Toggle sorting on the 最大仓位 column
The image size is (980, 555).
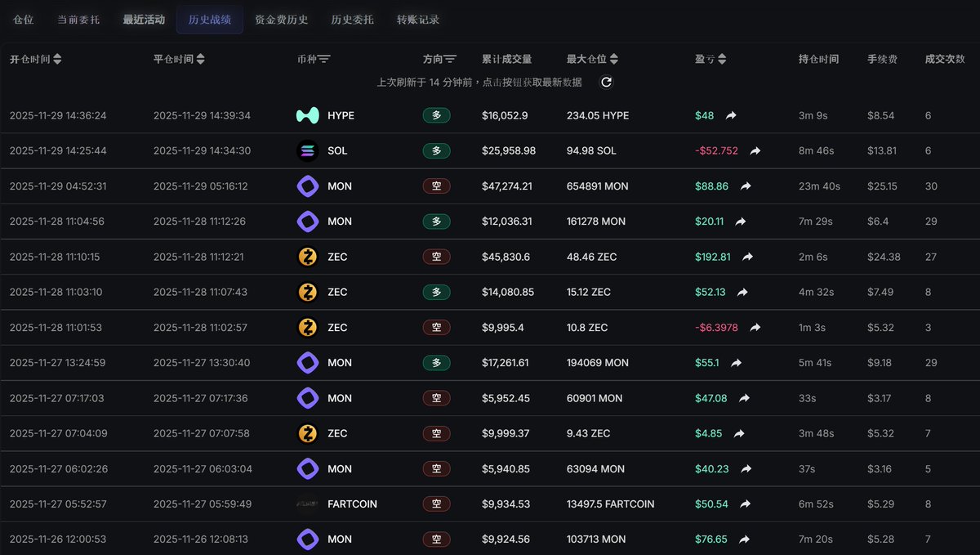click(x=613, y=58)
